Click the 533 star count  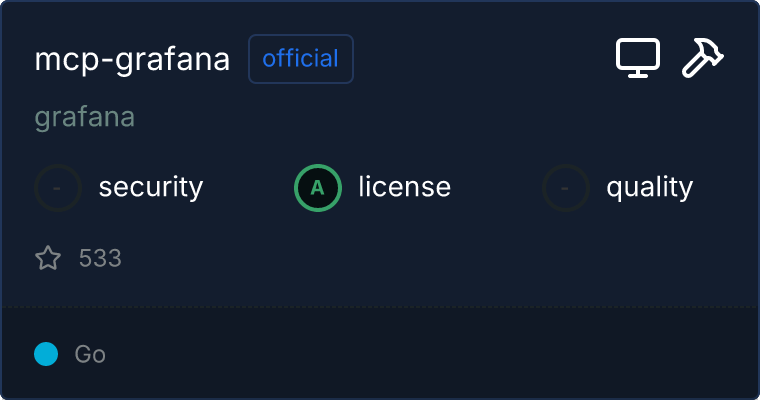[x=100, y=259]
